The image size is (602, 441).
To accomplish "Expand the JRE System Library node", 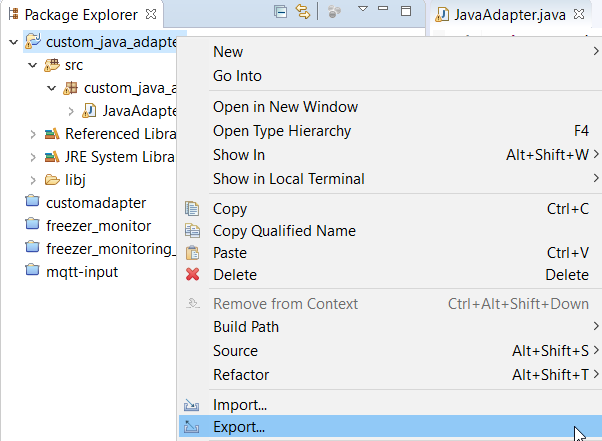I will (33, 157).
